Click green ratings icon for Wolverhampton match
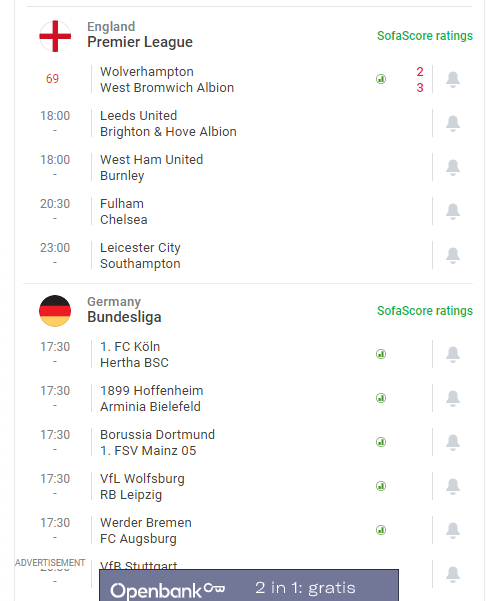This screenshot has width=489, height=601. 381,79
